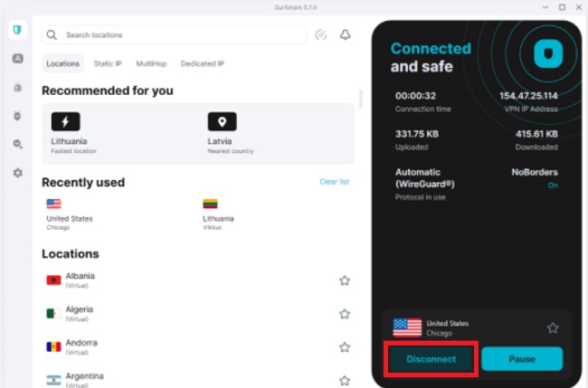Click Lithuania flag in Recently used
588x388 pixels.
coord(210,203)
